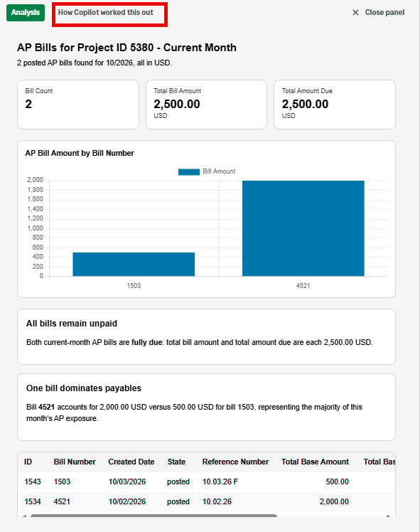Screen dimensions: 420x532
Task: Click Bill Number 1503 in the table
Action: tap(62, 482)
